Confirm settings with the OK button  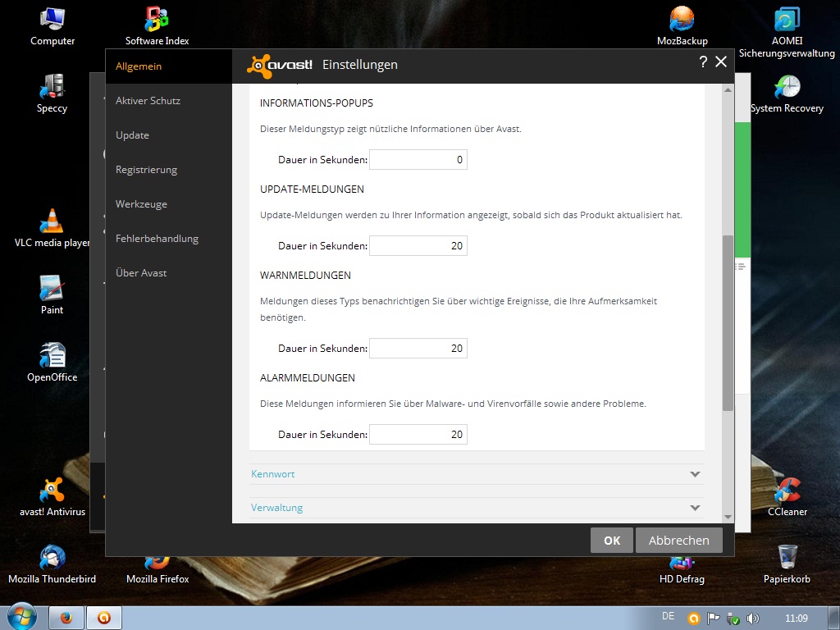[612, 541]
